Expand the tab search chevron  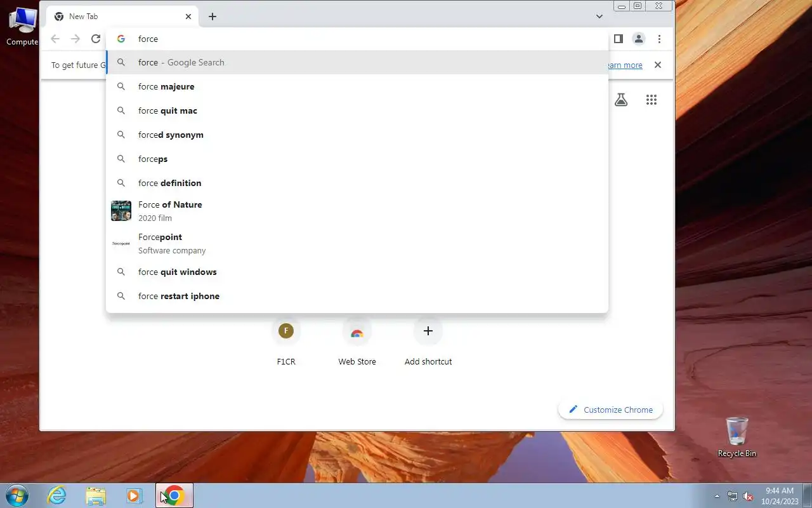pos(599,17)
